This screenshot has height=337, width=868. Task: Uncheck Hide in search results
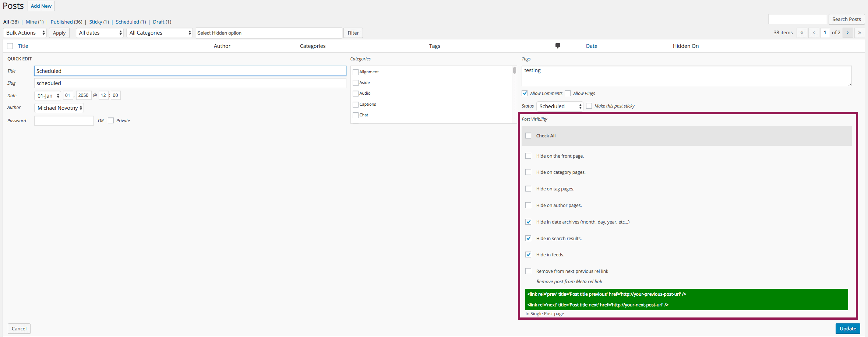tap(528, 238)
